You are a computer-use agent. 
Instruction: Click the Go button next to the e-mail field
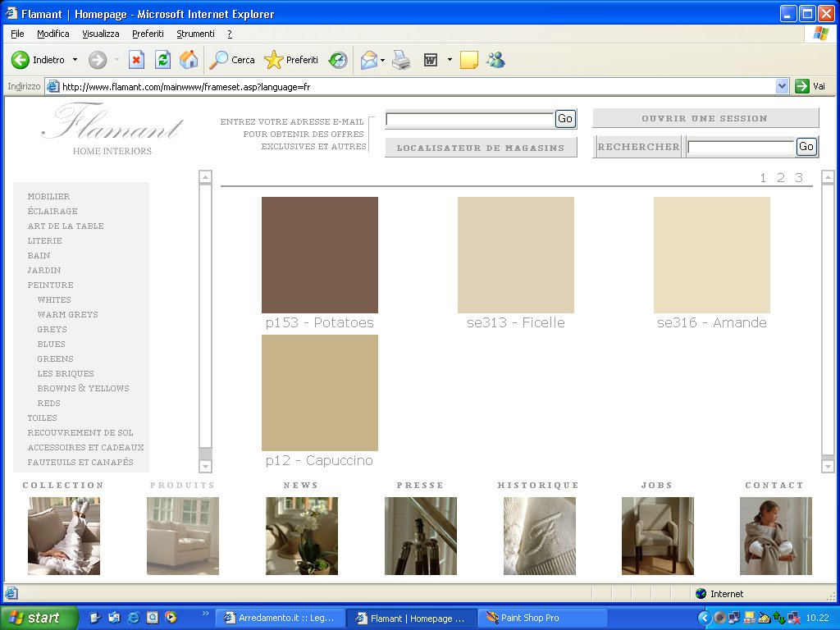point(565,119)
